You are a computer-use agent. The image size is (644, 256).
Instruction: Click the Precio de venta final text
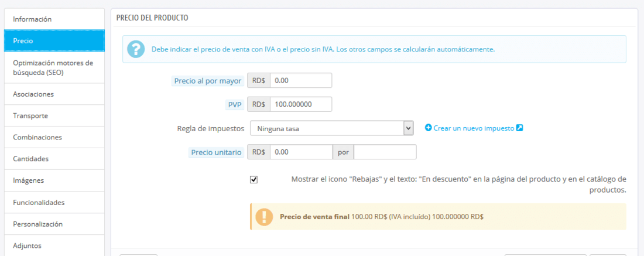pyautogui.click(x=314, y=217)
